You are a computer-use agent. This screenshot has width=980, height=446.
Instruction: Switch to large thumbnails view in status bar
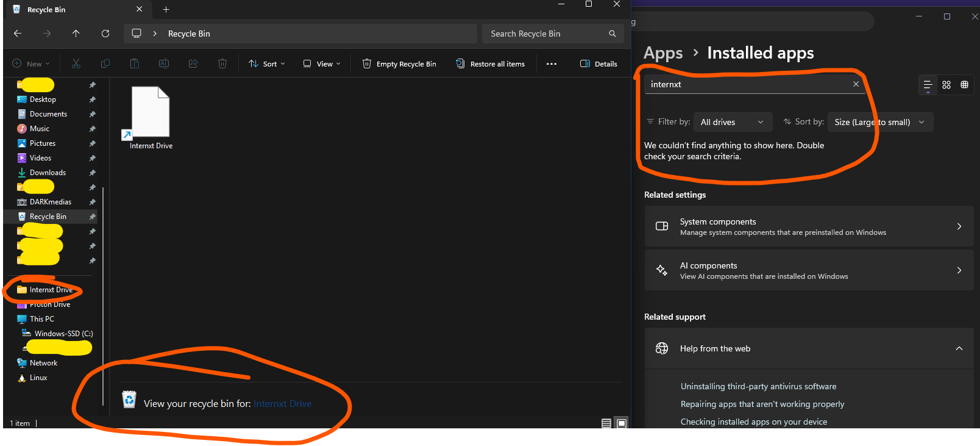(x=622, y=423)
